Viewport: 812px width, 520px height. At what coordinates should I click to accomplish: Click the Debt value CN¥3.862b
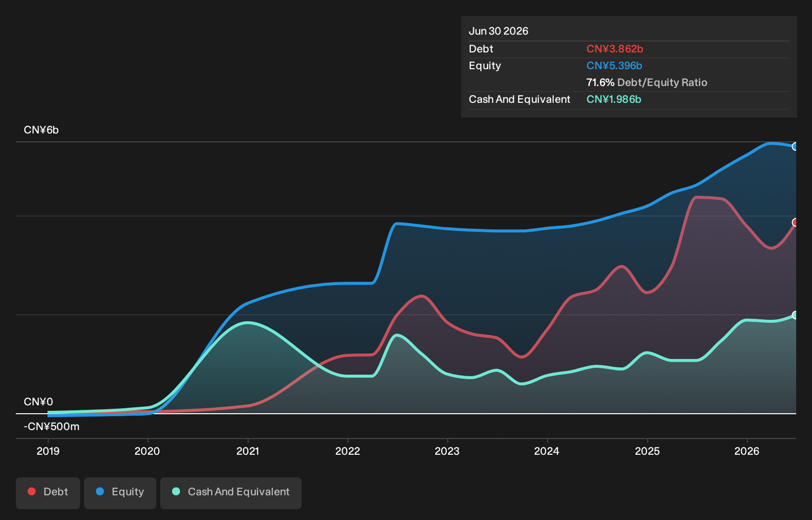click(x=615, y=49)
